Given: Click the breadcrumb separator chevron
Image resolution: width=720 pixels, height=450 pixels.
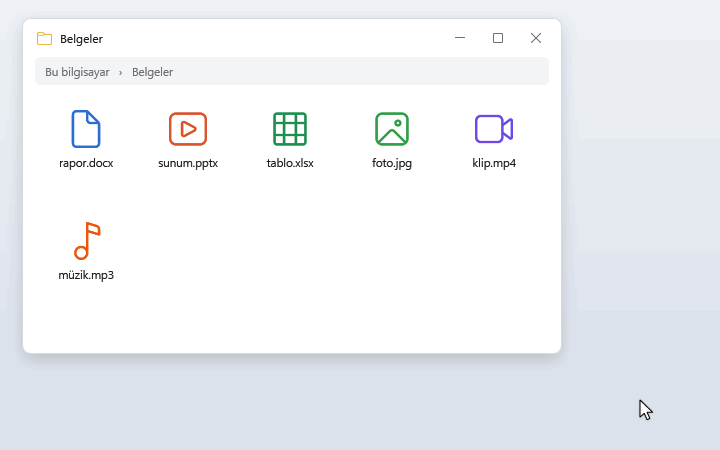Looking at the screenshot, I should point(120,73).
